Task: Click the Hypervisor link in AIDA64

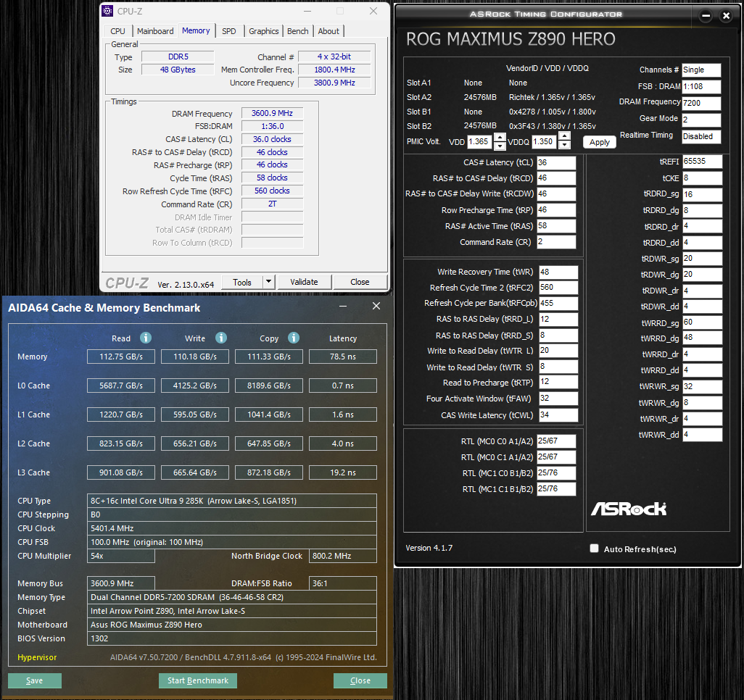Action: click(x=37, y=657)
